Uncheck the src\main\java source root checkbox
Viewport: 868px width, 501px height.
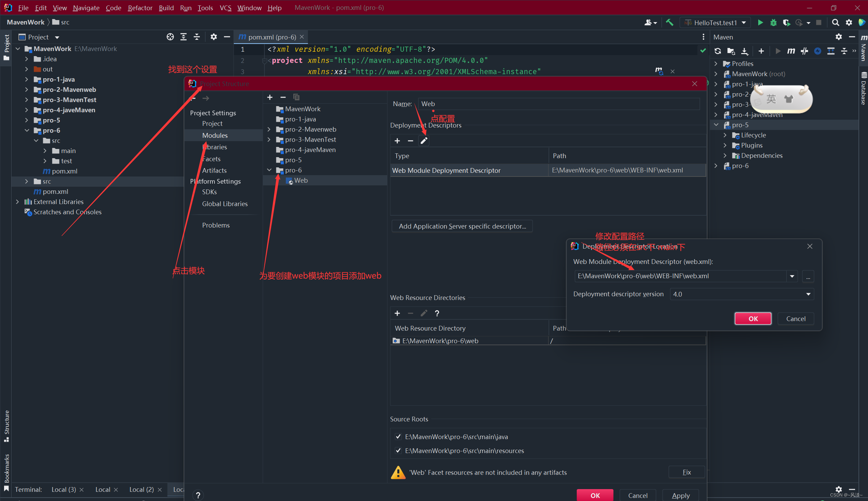point(398,437)
